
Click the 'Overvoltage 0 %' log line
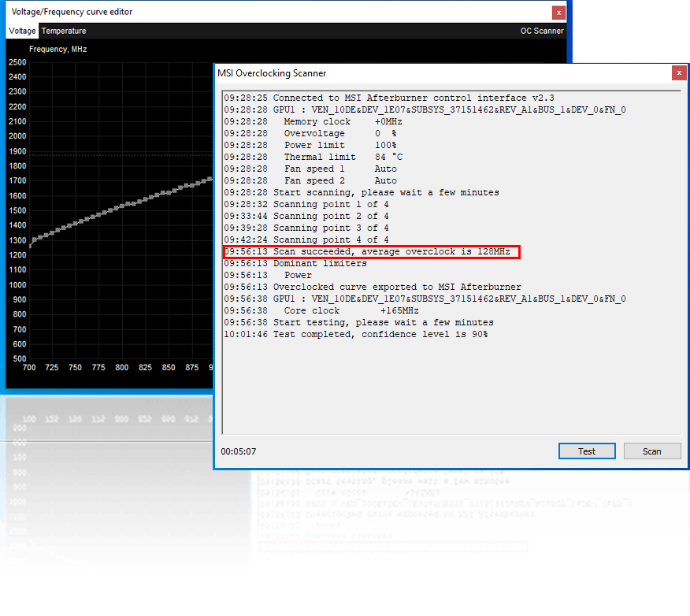[x=310, y=133]
